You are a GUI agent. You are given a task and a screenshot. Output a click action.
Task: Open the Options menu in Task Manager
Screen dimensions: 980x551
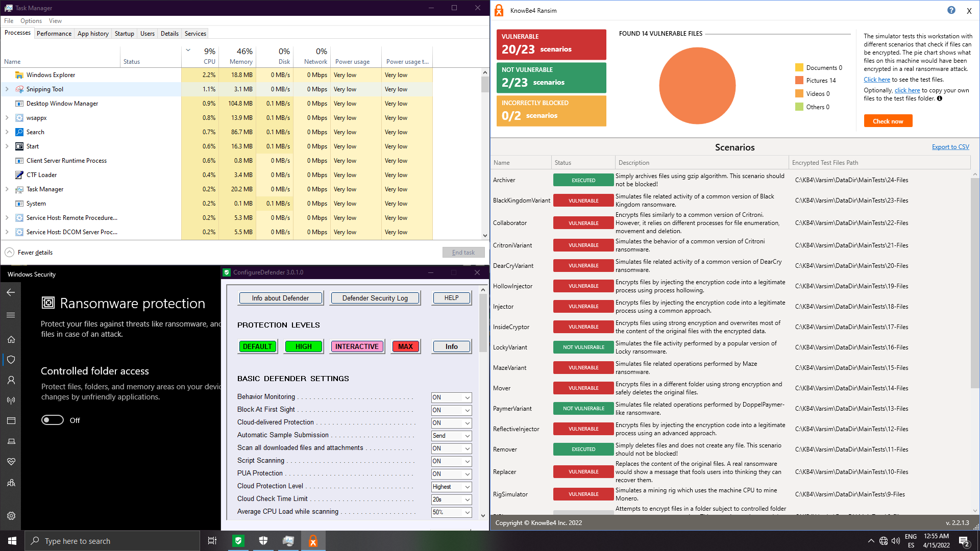(x=31, y=21)
